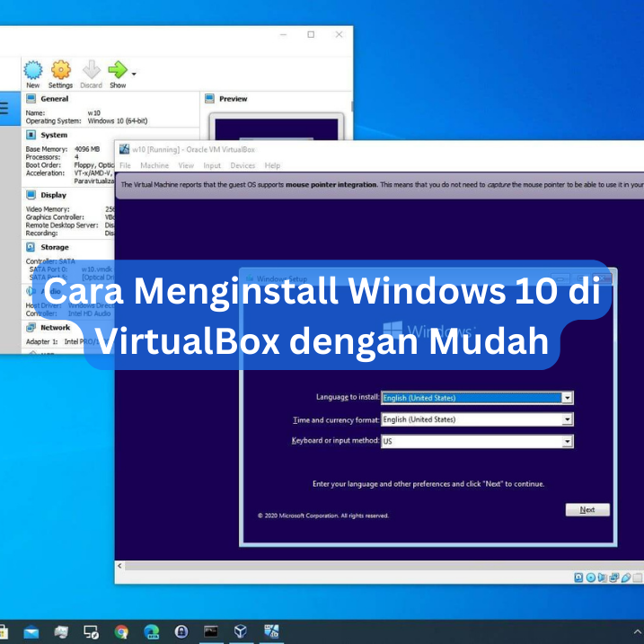Click the optical disc status icon
644x644 pixels.
pos(591,578)
